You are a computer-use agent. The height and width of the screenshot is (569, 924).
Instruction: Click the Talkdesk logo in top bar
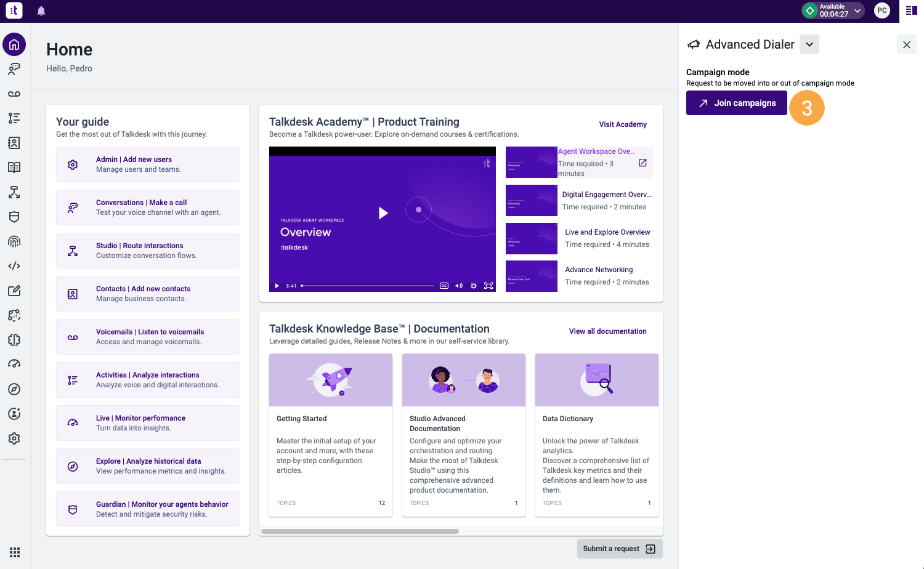point(14,10)
